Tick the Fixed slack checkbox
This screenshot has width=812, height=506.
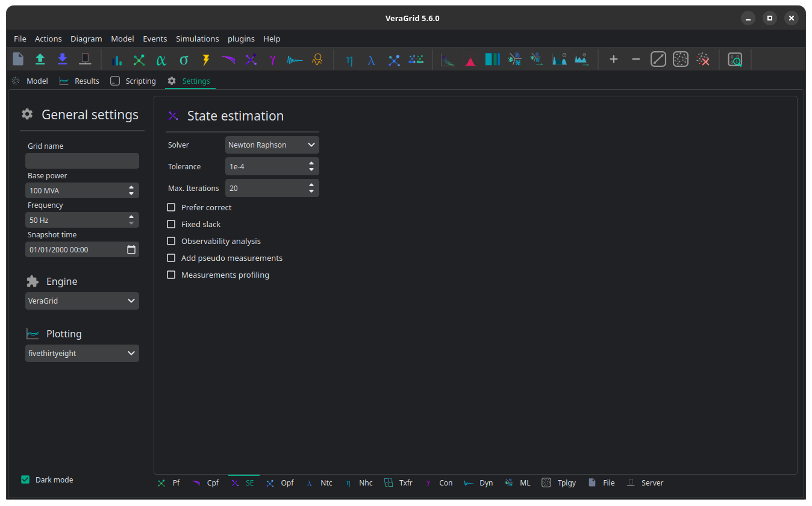(171, 224)
